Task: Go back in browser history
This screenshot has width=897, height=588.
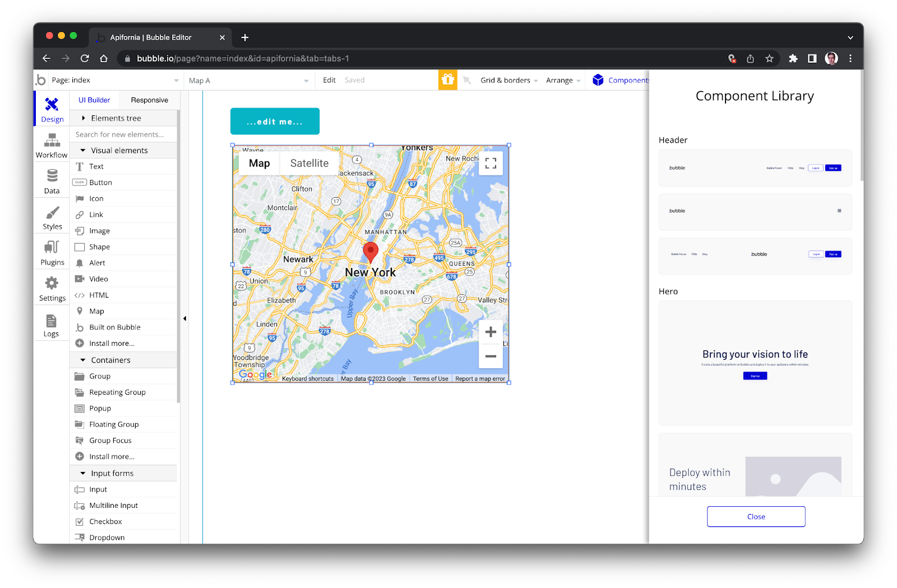Action: (x=47, y=58)
